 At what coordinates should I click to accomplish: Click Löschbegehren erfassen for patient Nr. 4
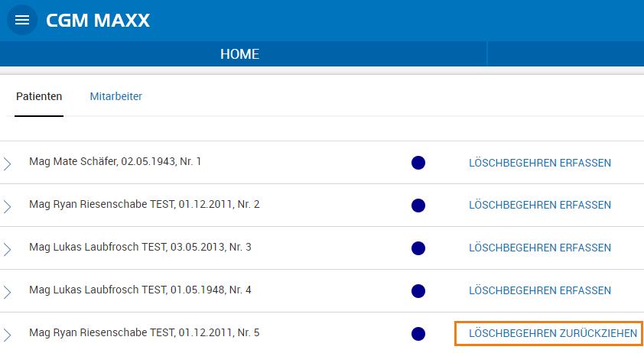(x=539, y=291)
